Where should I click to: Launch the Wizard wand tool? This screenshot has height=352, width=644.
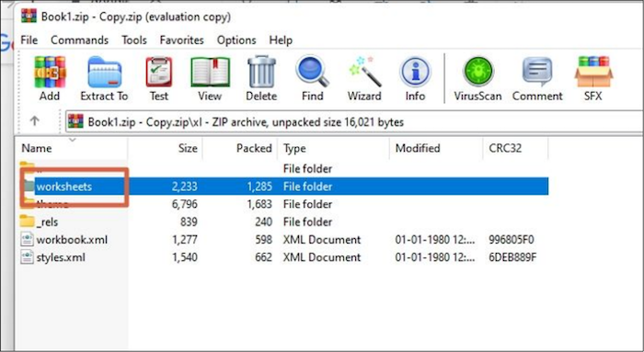tap(364, 78)
